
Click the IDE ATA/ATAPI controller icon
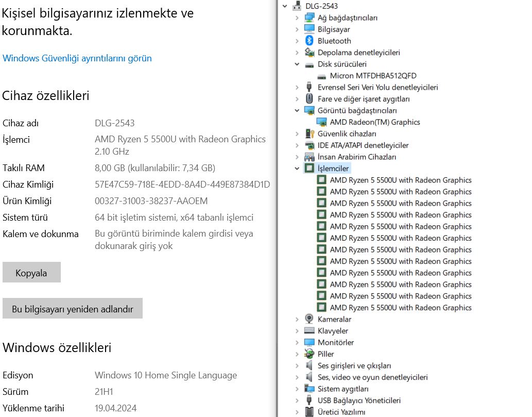(309, 145)
